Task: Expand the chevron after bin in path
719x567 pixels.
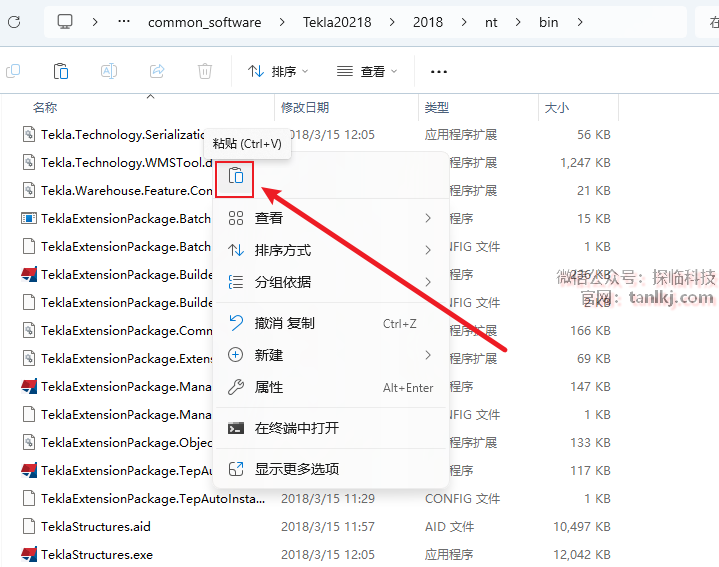Action: pyautogui.click(x=580, y=22)
